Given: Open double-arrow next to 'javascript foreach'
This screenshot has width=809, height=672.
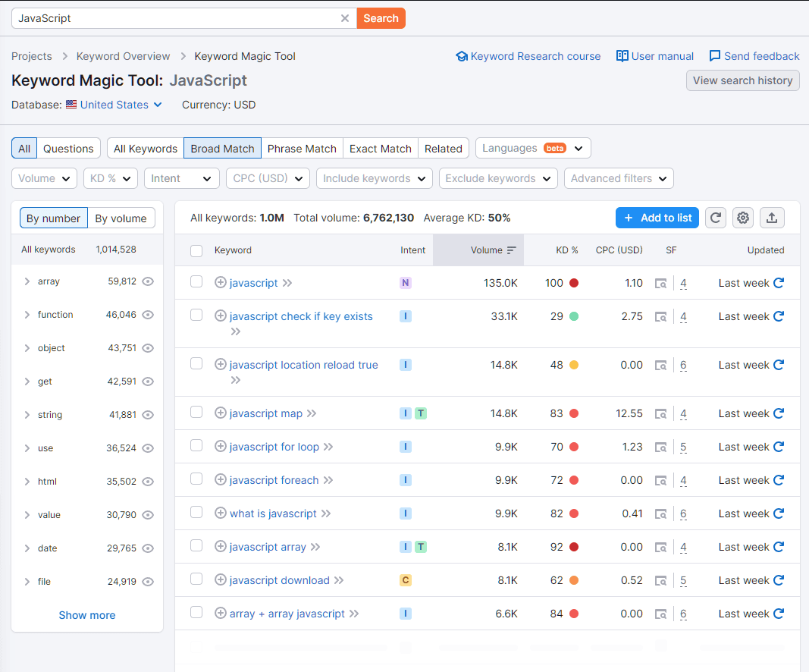Looking at the screenshot, I should (328, 480).
